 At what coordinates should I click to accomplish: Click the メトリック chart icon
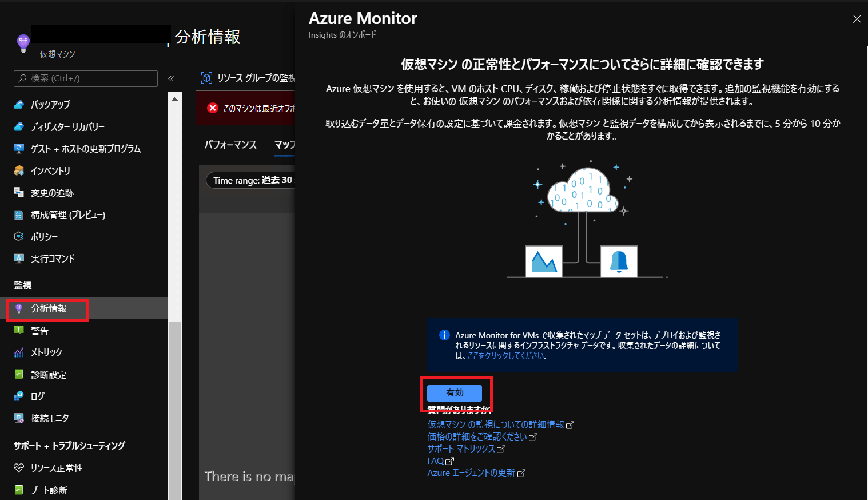(x=19, y=352)
